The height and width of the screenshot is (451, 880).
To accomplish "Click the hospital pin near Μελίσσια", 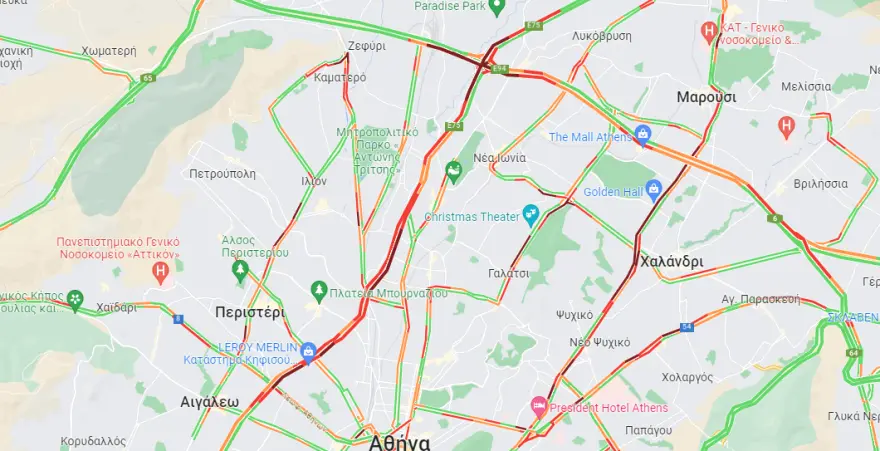I will (786, 128).
